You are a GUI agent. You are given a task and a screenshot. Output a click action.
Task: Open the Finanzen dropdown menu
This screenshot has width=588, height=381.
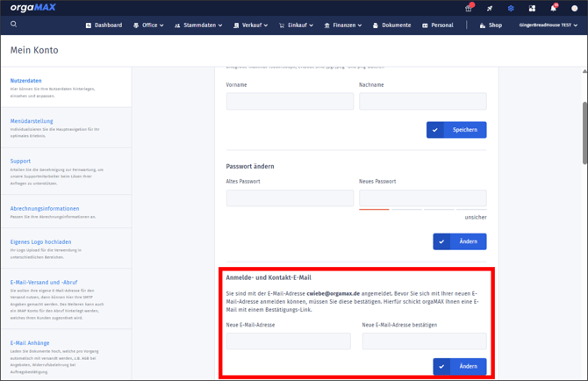(x=343, y=25)
